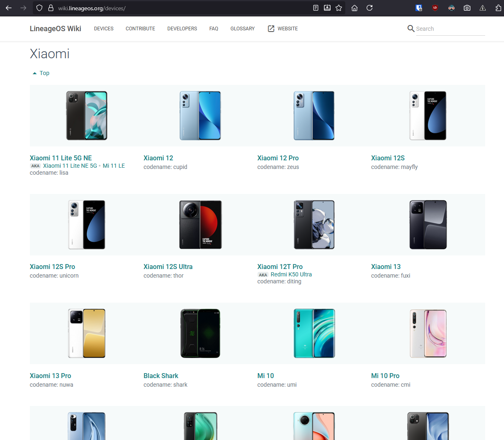Viewport: 504px width, 440px height.
Task: Click the Black Shark phone image
Action: pos(201,333)
